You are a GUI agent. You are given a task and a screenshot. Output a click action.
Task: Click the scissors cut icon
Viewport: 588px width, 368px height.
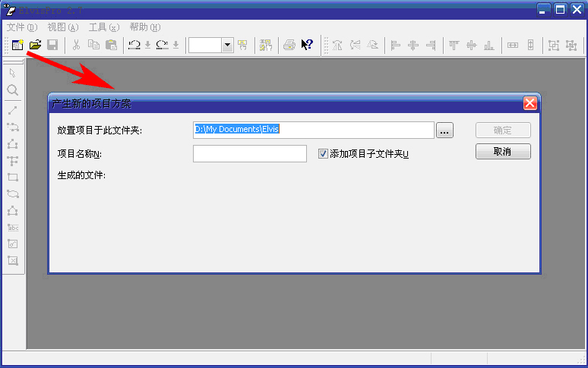[x=76, y=46]
